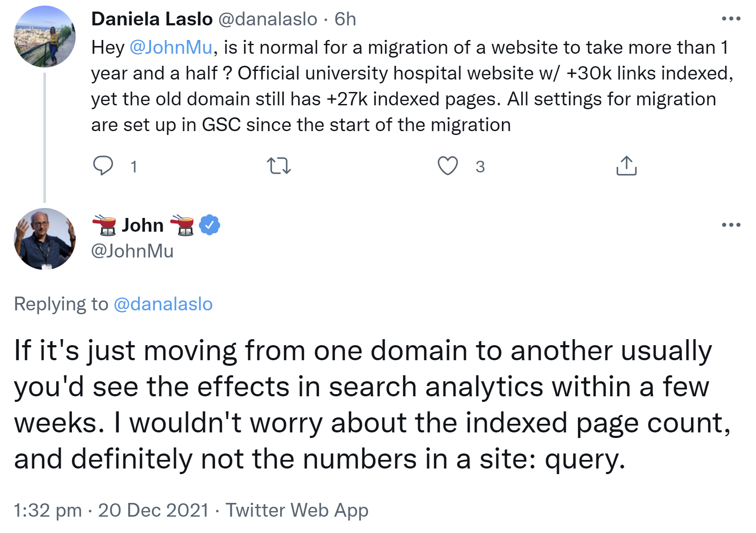Click the Twitter Web App source label

(297, 510)
